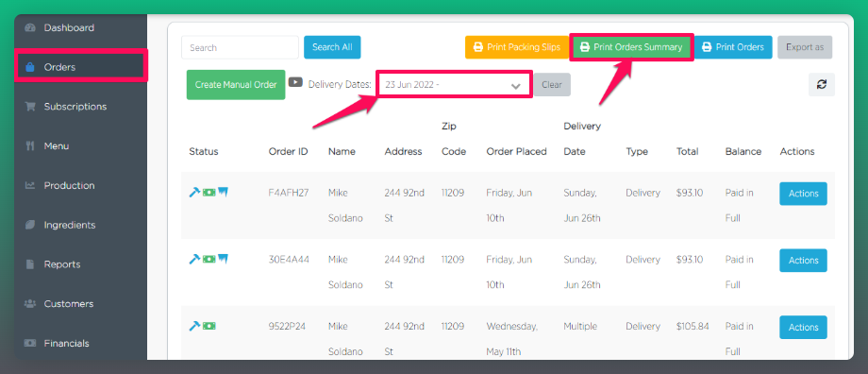Open the Export as button

805,47
